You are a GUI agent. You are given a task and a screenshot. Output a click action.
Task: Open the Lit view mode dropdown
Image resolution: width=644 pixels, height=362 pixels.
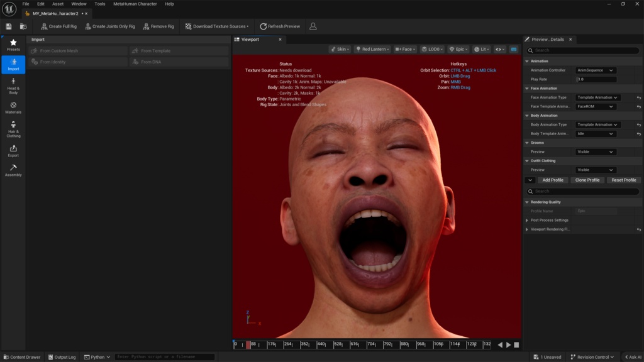(481, 49)
